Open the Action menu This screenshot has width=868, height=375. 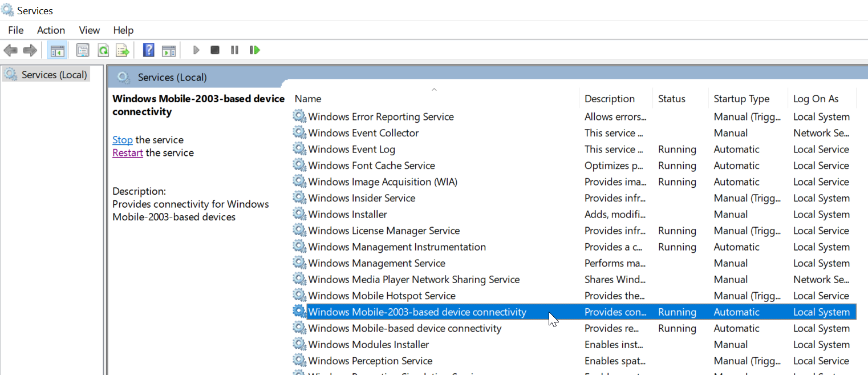pyautogui.click(x=51, y=30)
